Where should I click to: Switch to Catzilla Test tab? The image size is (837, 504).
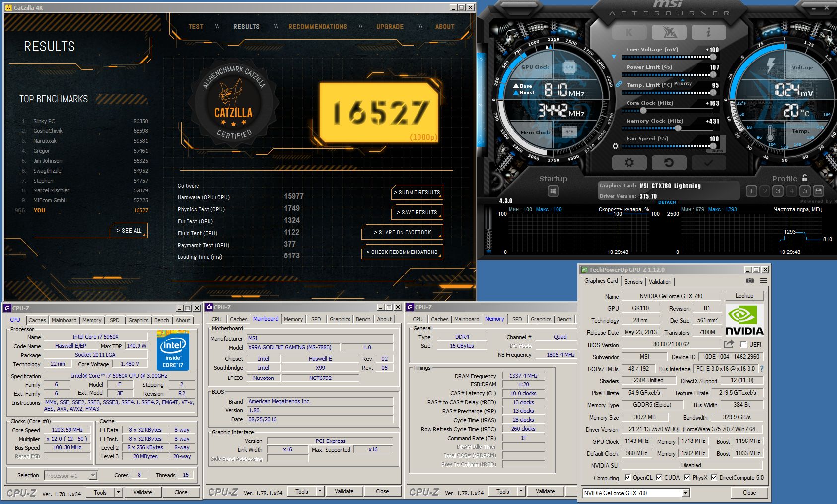[196, 27]
